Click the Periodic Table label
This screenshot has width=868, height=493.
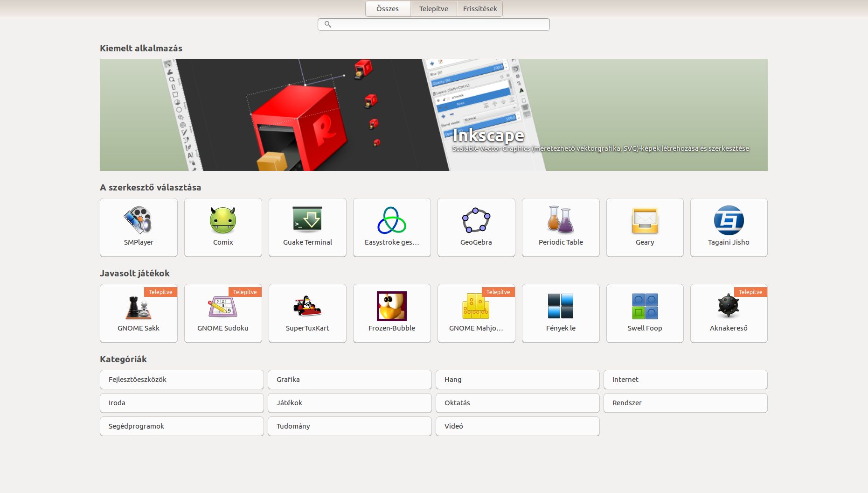click(x=561, y=242)
